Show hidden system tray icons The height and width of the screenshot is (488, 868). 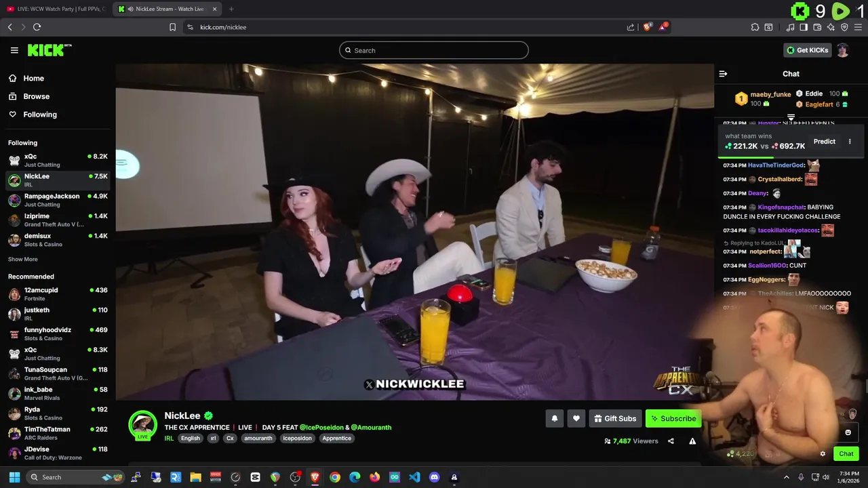(x=787, y=477)
